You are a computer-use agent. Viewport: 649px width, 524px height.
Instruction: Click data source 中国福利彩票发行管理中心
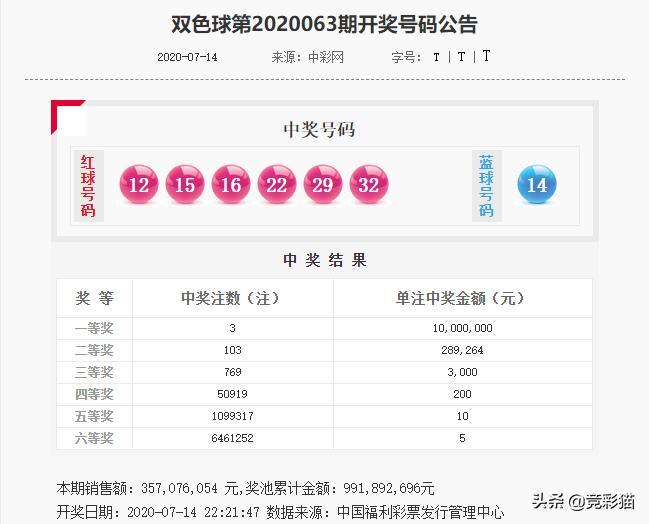point(421,512)
